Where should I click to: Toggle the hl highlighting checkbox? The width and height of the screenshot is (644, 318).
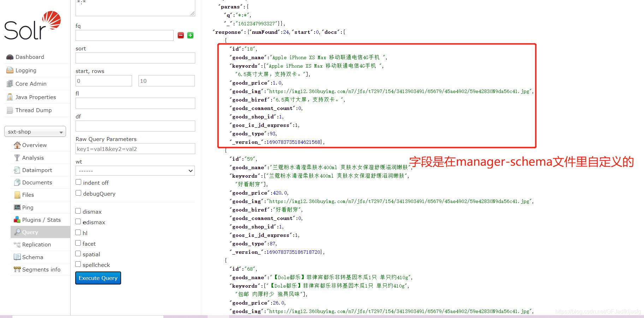78,233
